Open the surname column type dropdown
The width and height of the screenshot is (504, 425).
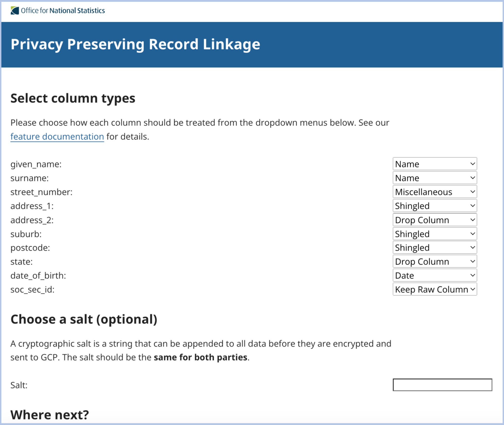click(435, 178)
